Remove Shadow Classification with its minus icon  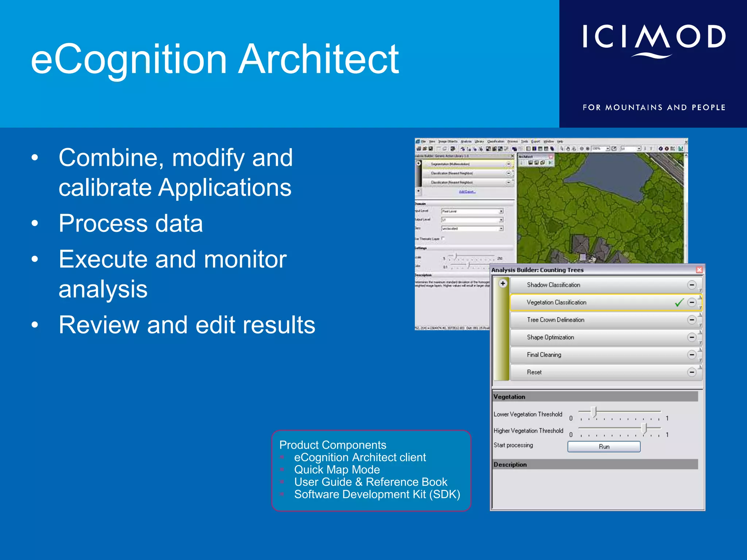click(x=691, y=285)
